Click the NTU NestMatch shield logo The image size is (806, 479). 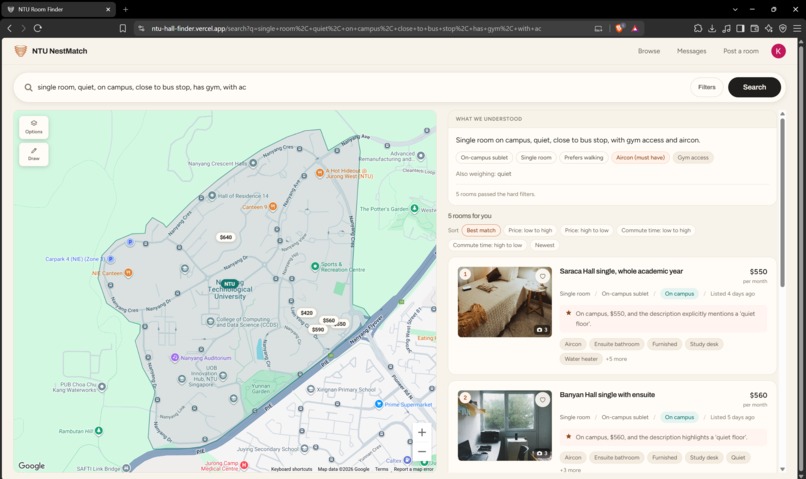coord(21,51)
